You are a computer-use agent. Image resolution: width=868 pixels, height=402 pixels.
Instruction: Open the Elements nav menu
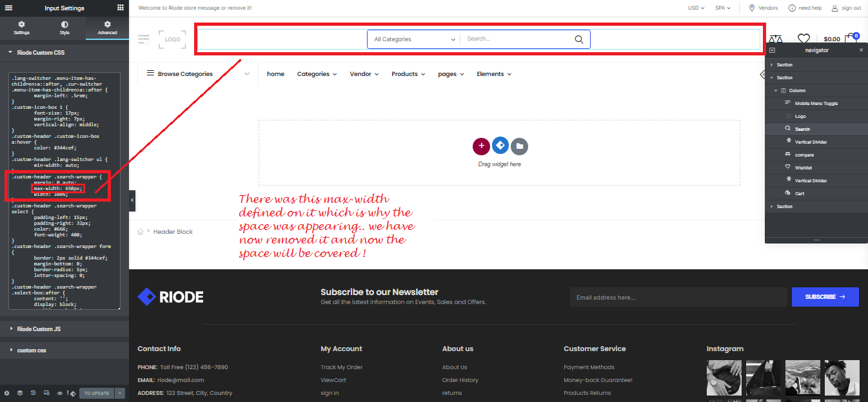coord(494,74)
